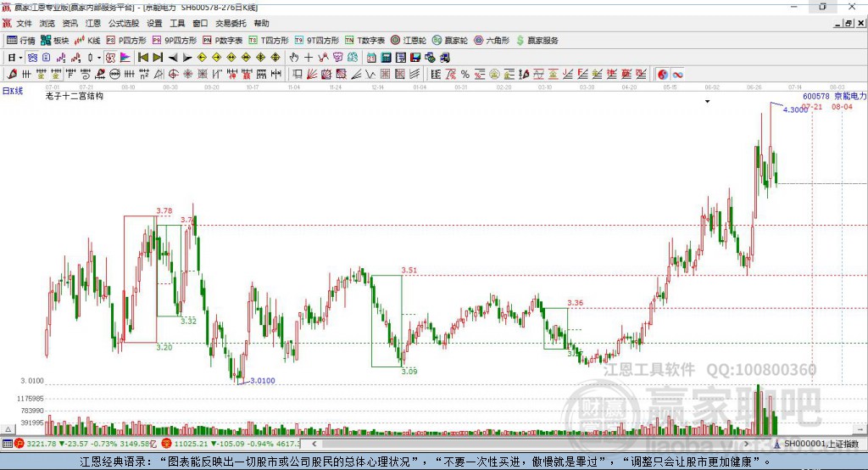868x470 pixels.
Task: Click the 4.3000 high price label
Action: (x=795, y=109)
